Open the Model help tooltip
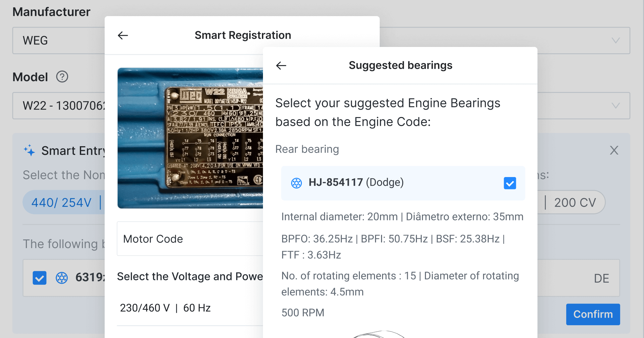Screen dimensions: 644x338 pos(62,77)
